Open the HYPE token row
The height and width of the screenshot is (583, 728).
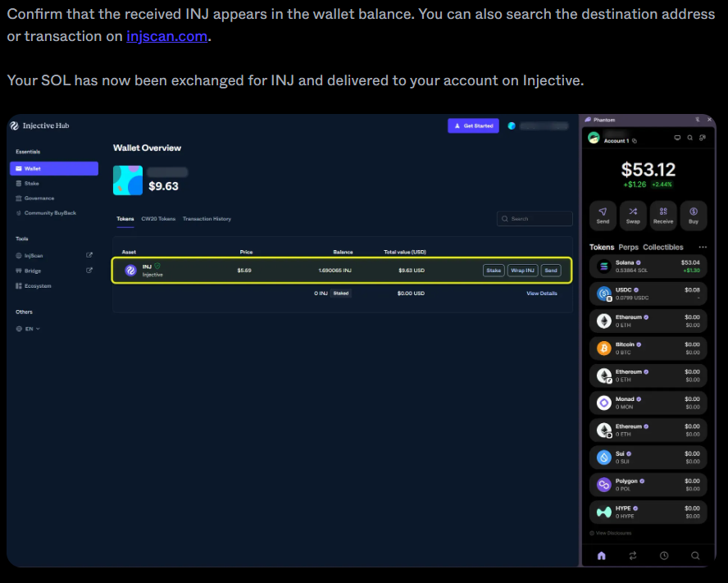click(648, 512)
